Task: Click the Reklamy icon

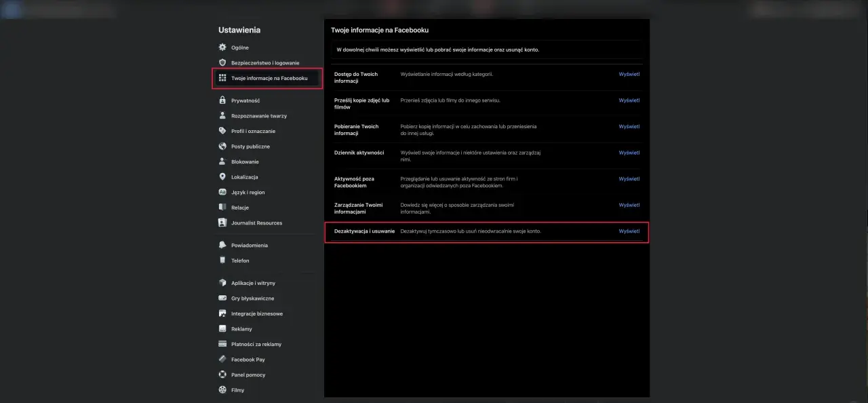Action: [222, 329]
